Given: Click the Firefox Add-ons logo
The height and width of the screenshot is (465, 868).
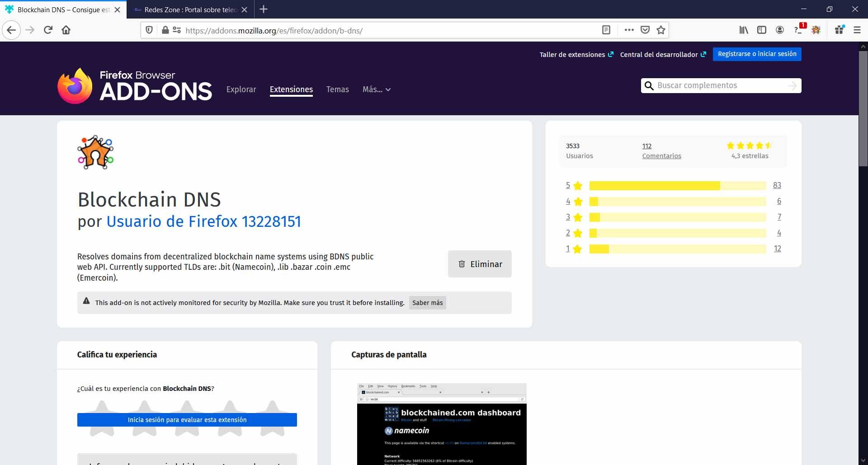Looking at the screenshot, I should point(135,86).
